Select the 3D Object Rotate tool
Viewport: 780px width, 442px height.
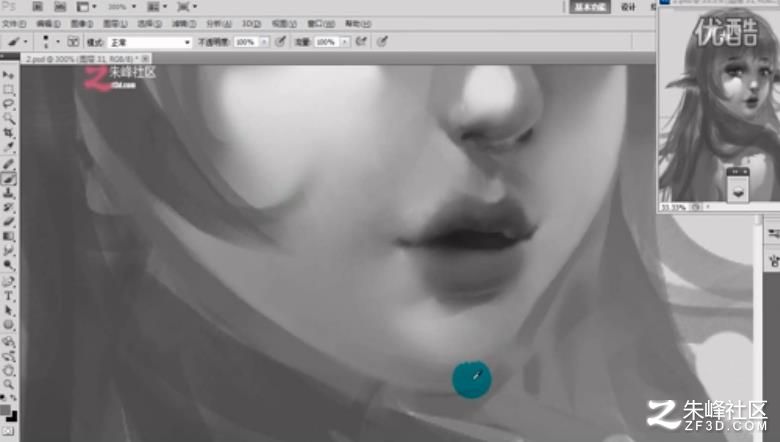click(8, 342)
